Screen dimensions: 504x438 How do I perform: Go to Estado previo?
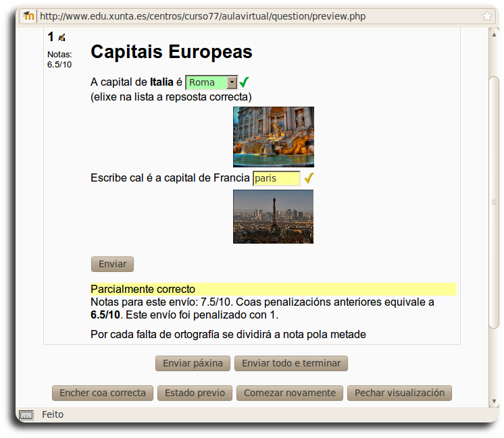click(x=195, y=393)
